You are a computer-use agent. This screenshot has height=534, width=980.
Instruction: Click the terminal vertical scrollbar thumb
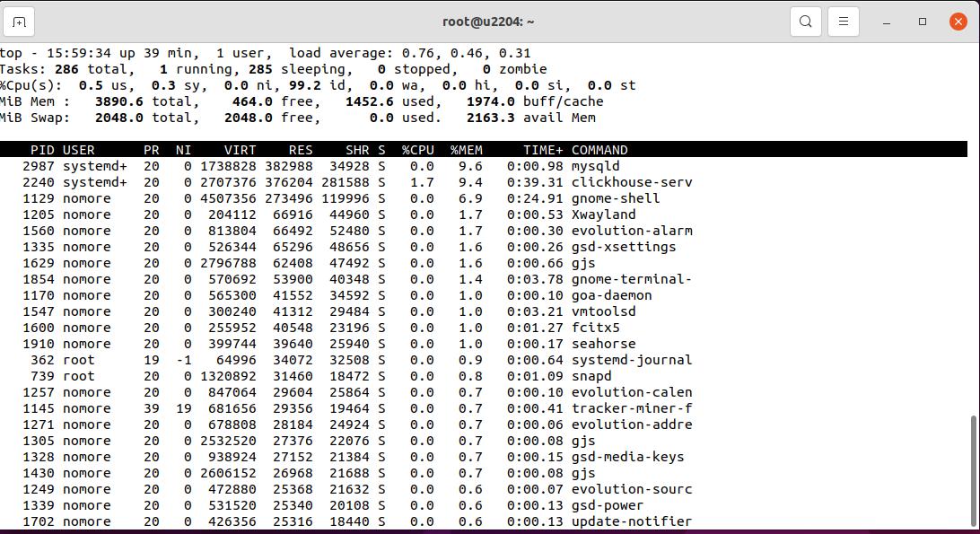tap(974, 471)
